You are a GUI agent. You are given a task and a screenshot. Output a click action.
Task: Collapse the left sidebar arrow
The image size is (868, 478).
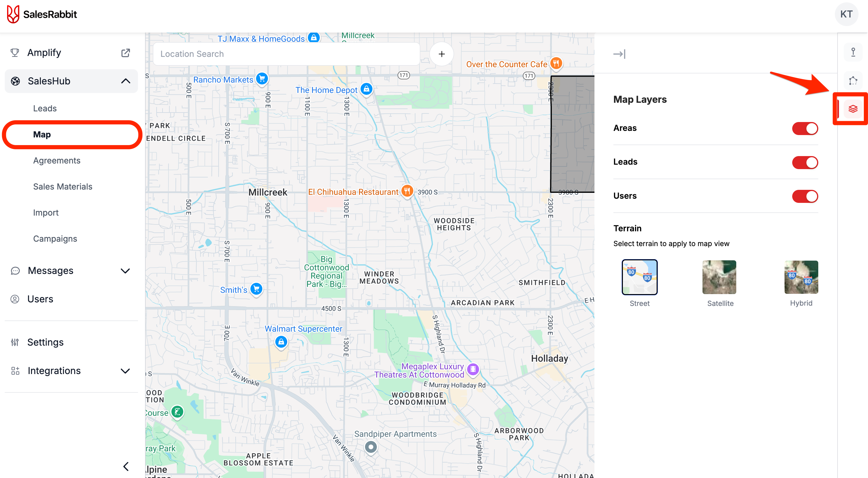(126, 466)
